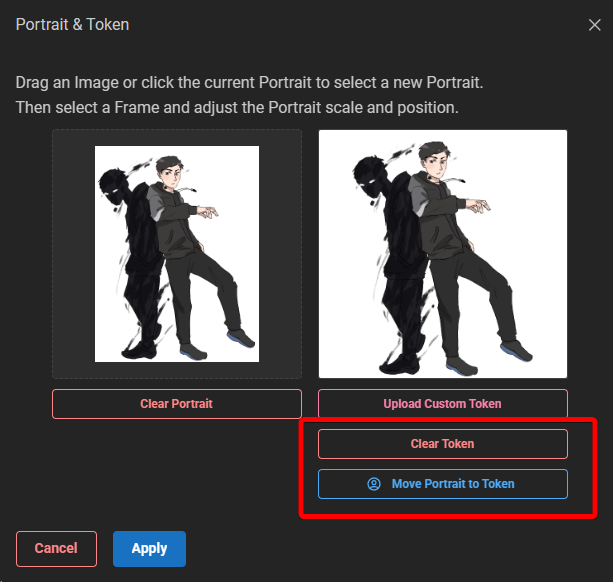Click the current portrait image thumbnail
Viewport: 613px width, 582px height.
click(177, 254)
